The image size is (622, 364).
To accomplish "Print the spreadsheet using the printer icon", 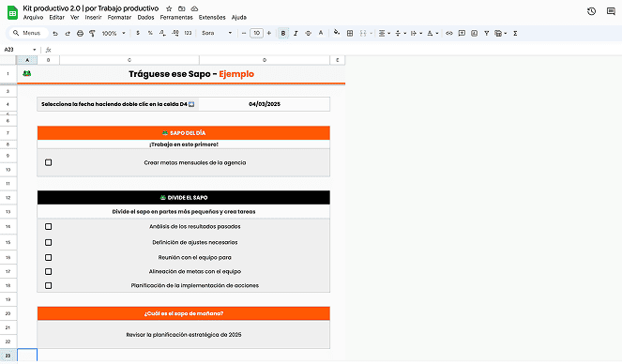I will 80,34.
